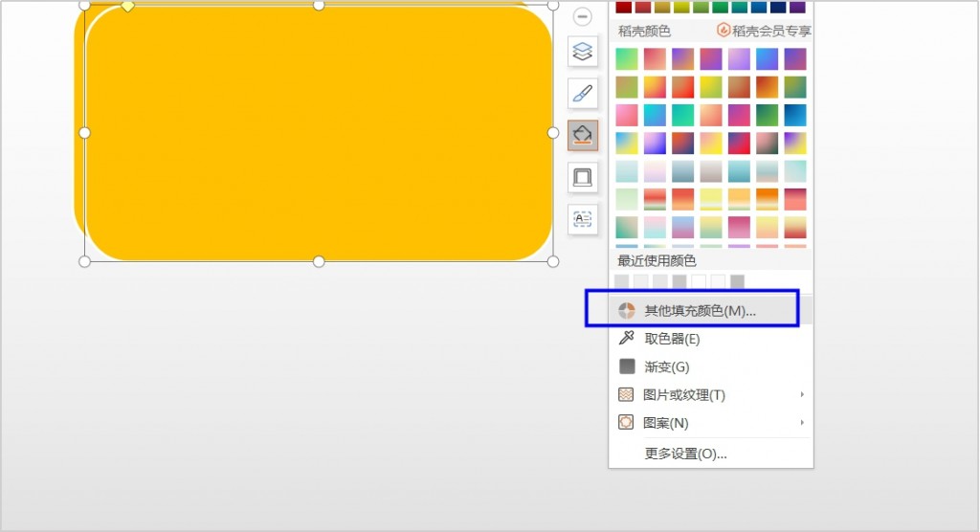This screenshot has width=980, height=532.
Task: Open the 稻壳会员专享 member link
Action: 765,31
